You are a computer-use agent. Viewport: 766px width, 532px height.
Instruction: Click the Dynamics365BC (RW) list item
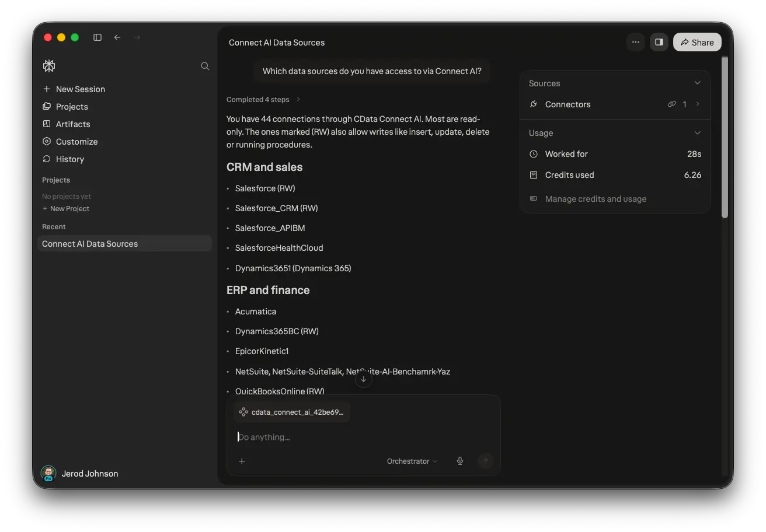click(x=277, y=331)
